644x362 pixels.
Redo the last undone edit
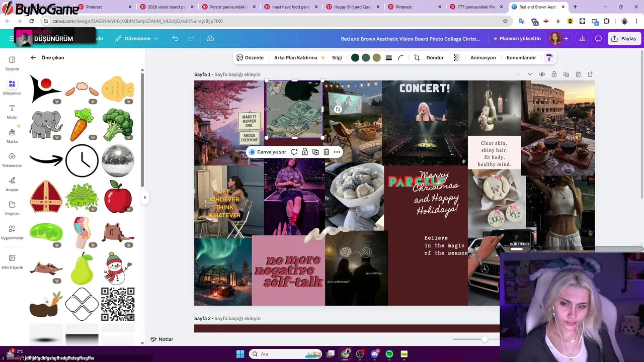(x=191, y=39)
